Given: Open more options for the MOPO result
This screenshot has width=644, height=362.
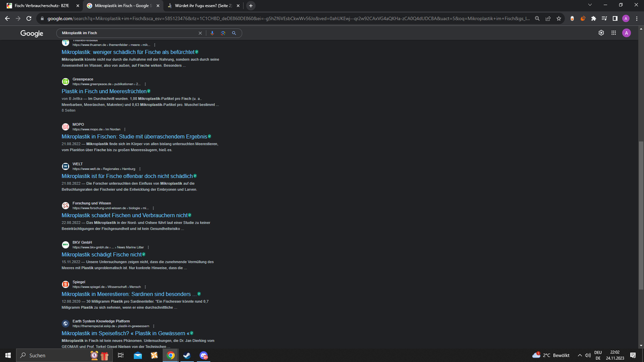Looking at the screenshot, I should tap(125, 129).
